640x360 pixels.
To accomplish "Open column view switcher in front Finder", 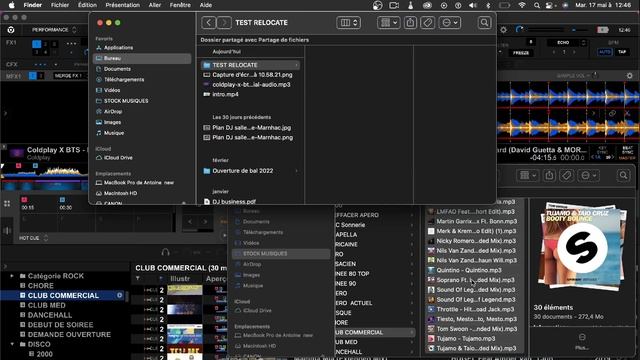I will pos(349,22).
